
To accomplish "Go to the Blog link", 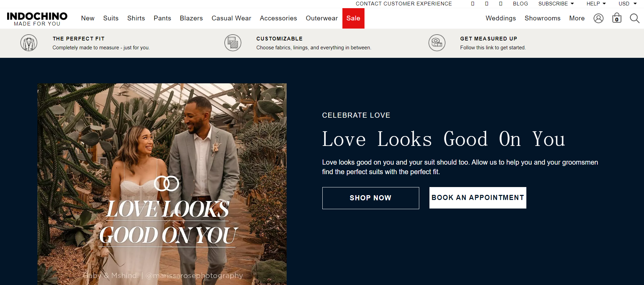I will coord(520,4).
